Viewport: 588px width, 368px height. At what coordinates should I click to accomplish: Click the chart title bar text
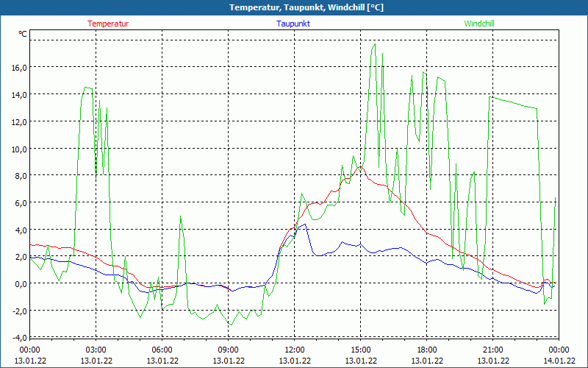pyautogui.click(x=294, y=7)
